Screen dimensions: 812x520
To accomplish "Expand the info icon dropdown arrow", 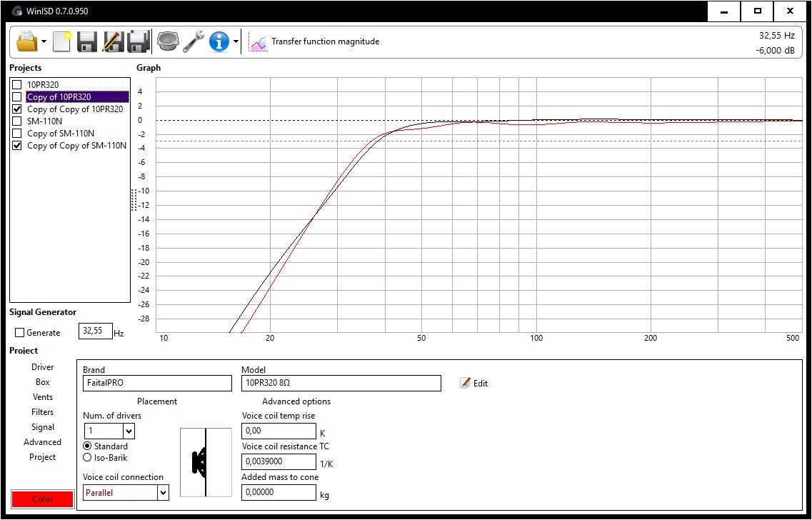I will [x=236, y=42].
